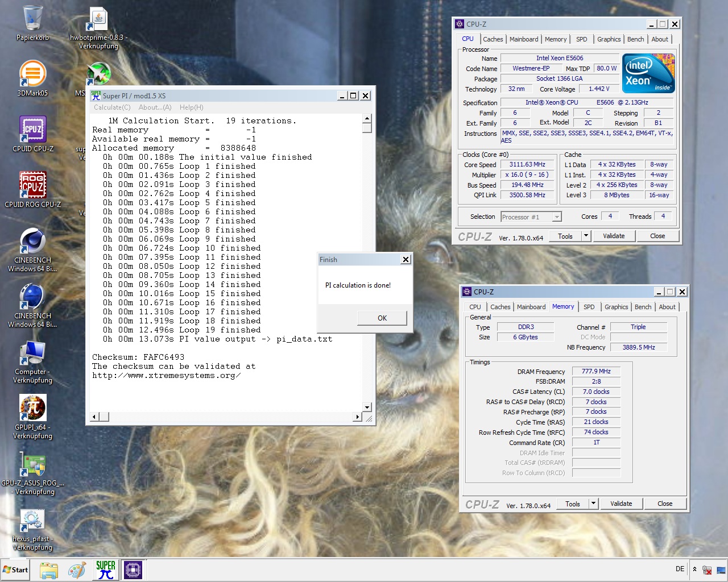Minimize the Super PI window

(x=342, y=95)
